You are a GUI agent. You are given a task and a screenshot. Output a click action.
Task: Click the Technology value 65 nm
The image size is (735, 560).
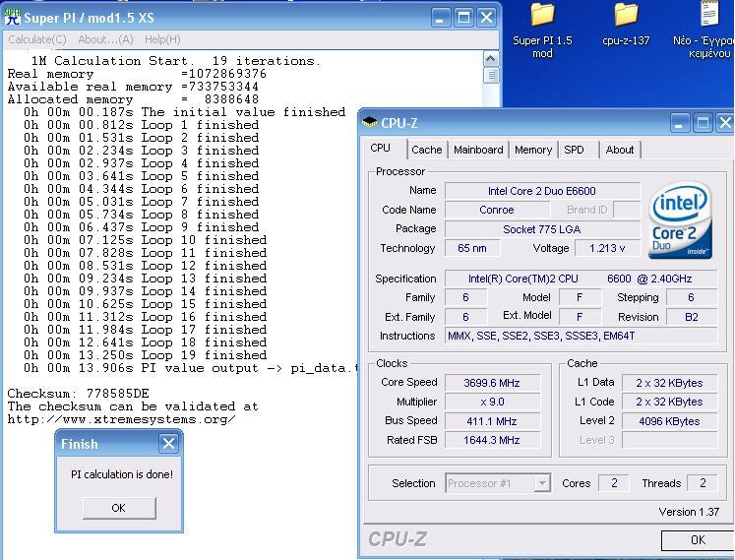click(x=471, y=248)
